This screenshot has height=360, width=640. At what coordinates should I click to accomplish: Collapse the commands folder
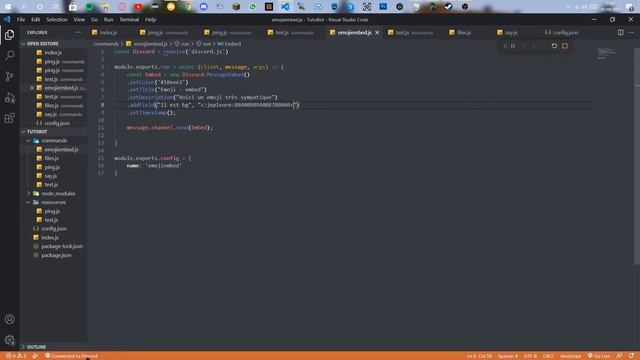pos(54,140)
